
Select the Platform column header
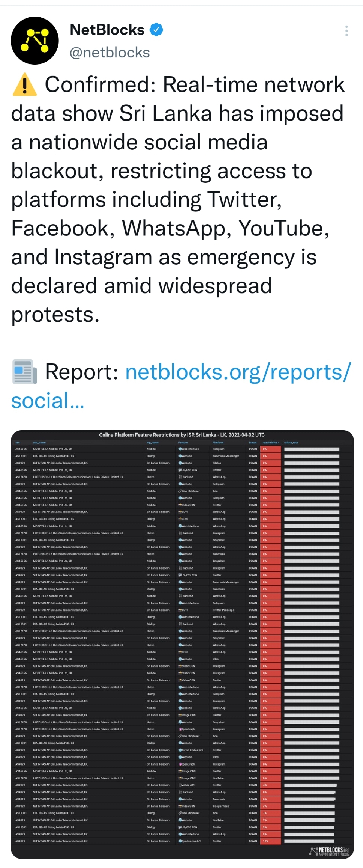[x=218, y=443]
